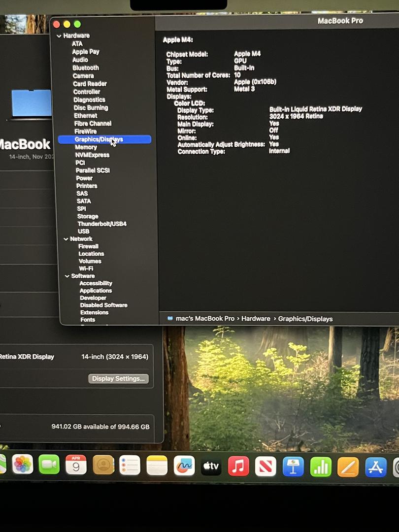Click Graphics/Displays in the path bar
Screen dimensions: 399x532
tap(305, 319)
